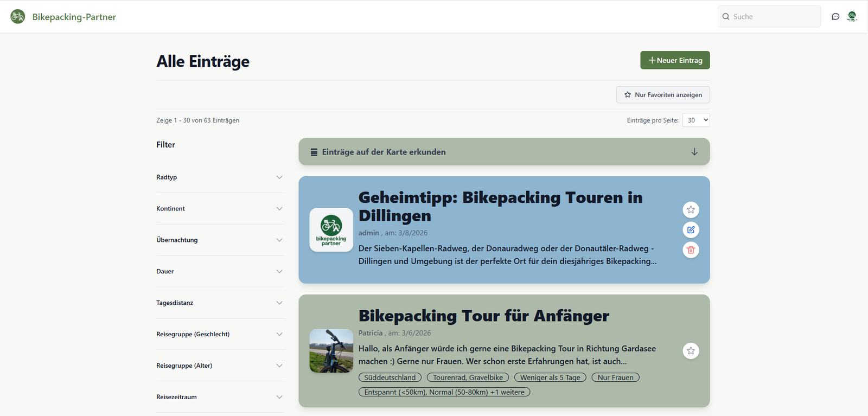Expand the Reisezeitraum filter
The image size is (868, 416).
tap(220, 398)
